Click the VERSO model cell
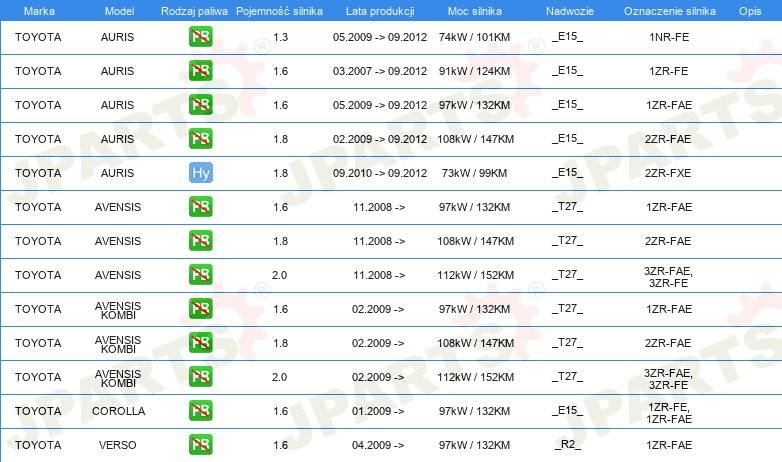 point(118,445)
